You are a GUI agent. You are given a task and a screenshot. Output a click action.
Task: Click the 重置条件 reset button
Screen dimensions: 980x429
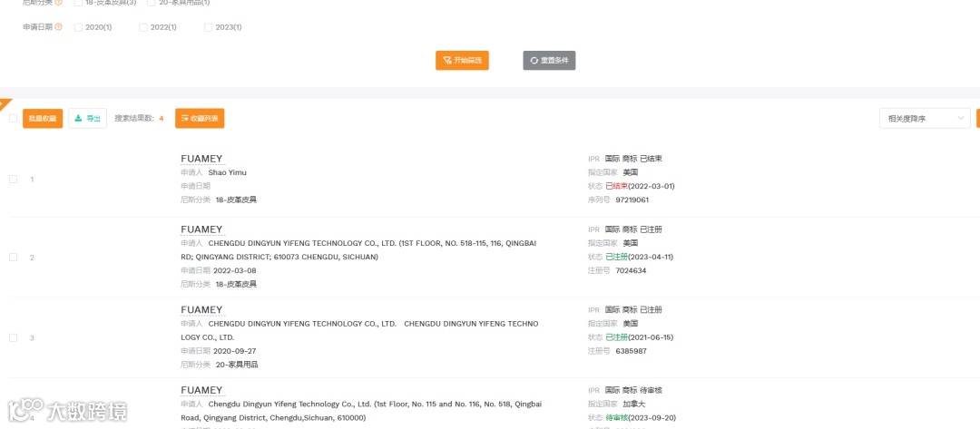point(549,61)
